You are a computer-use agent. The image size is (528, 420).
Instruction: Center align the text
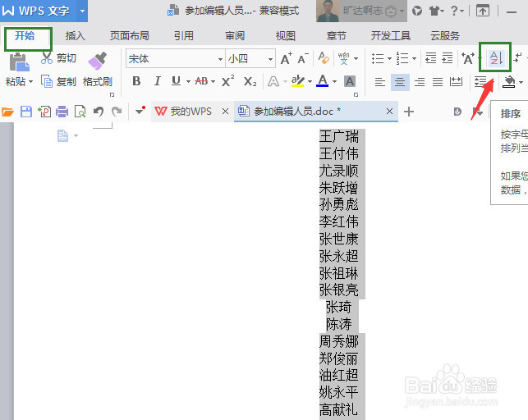coord(400,82)
